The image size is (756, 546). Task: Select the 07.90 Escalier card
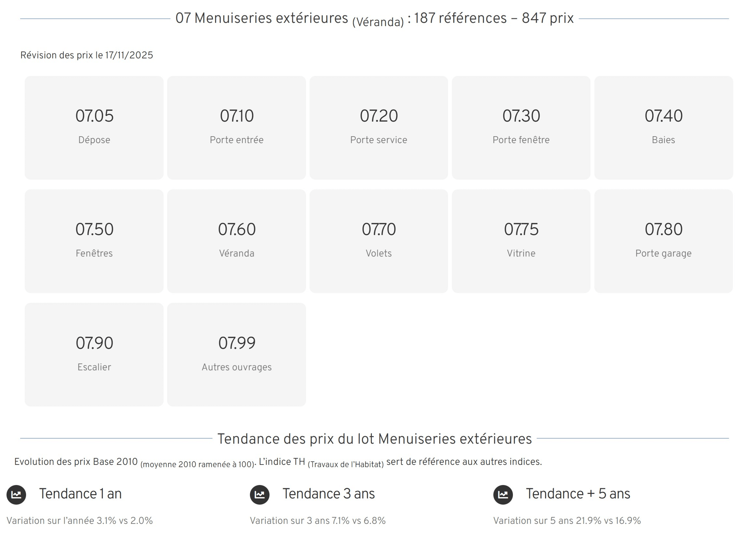[94, 355]
